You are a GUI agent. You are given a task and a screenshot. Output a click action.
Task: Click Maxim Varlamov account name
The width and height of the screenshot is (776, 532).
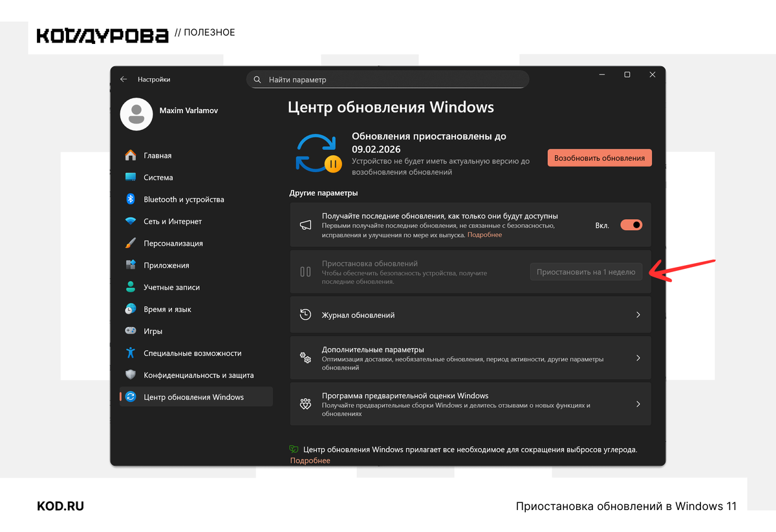point(189,111)
